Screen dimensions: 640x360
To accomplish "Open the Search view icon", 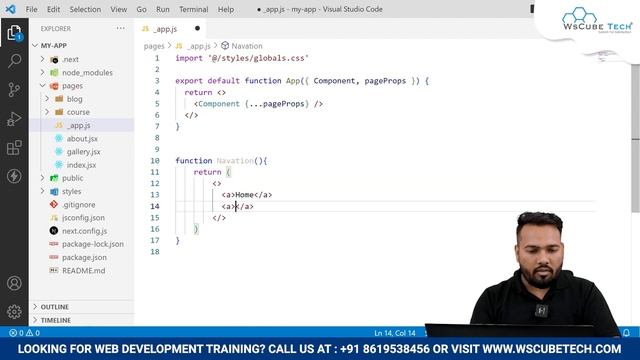I will point(14,61).
